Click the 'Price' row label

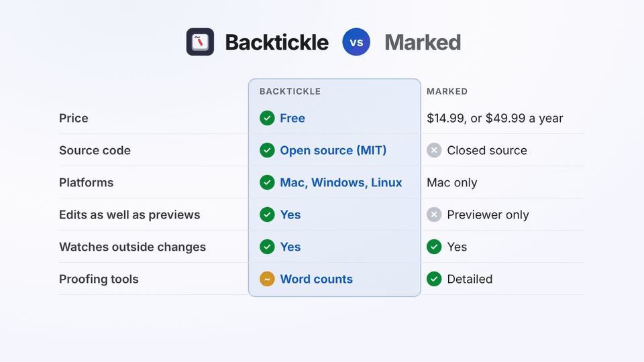(x=74, y=118)
